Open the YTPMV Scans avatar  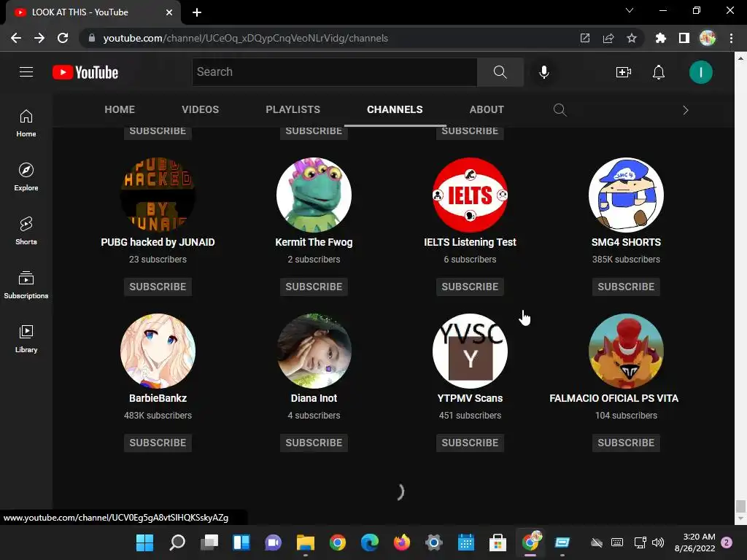click(x=470, y=351)
